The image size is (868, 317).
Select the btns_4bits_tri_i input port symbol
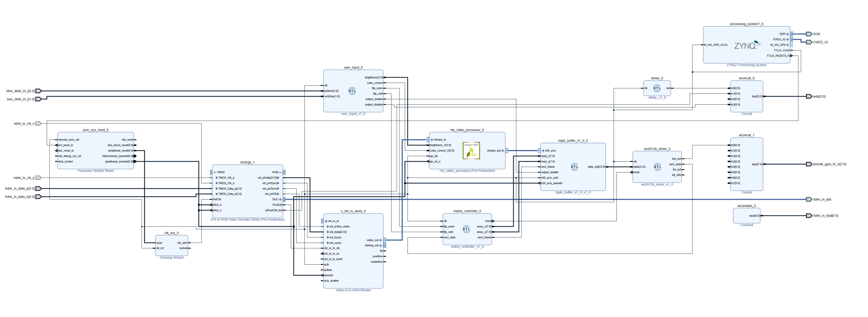tap(38, 91)
